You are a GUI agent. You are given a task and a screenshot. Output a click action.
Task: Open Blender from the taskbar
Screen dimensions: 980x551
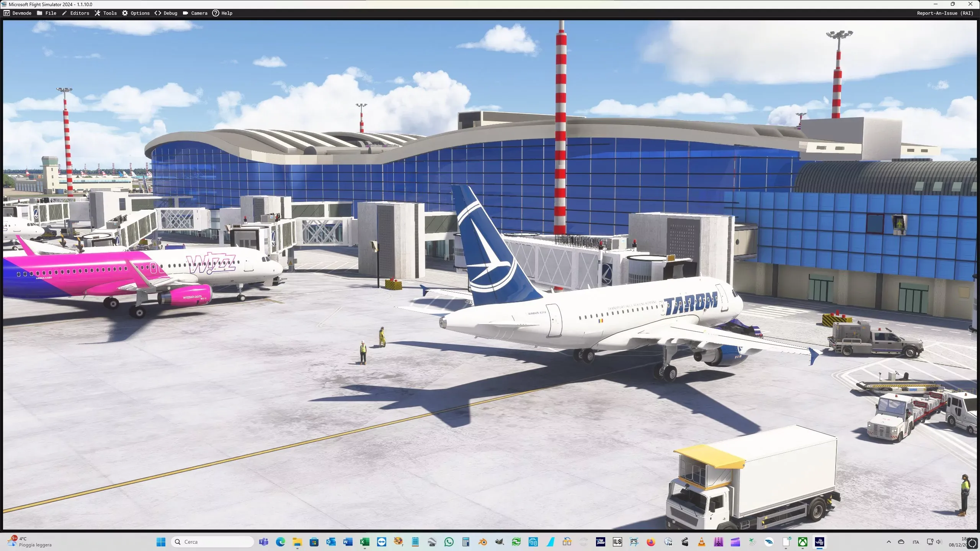pos(482,542)
